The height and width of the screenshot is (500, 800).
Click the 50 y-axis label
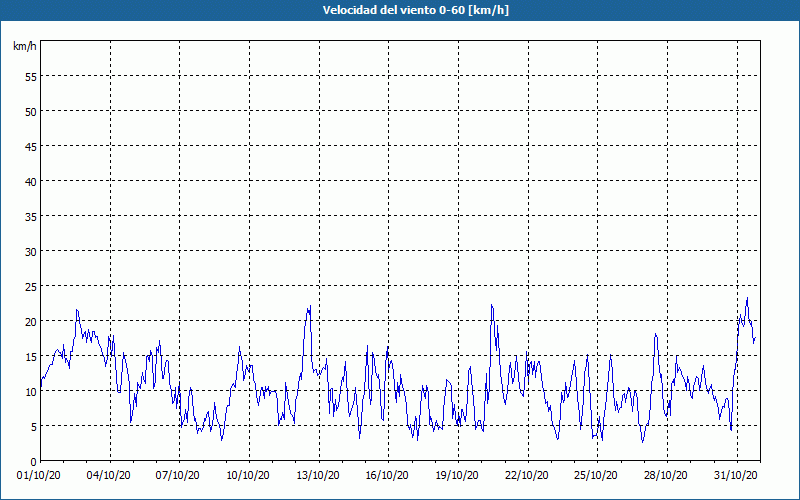pos(31,112)
